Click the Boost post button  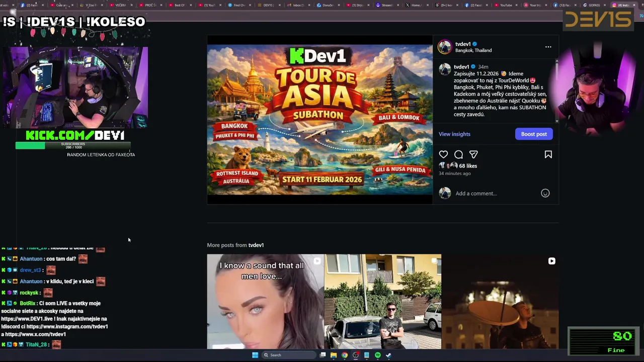(534, 134)
